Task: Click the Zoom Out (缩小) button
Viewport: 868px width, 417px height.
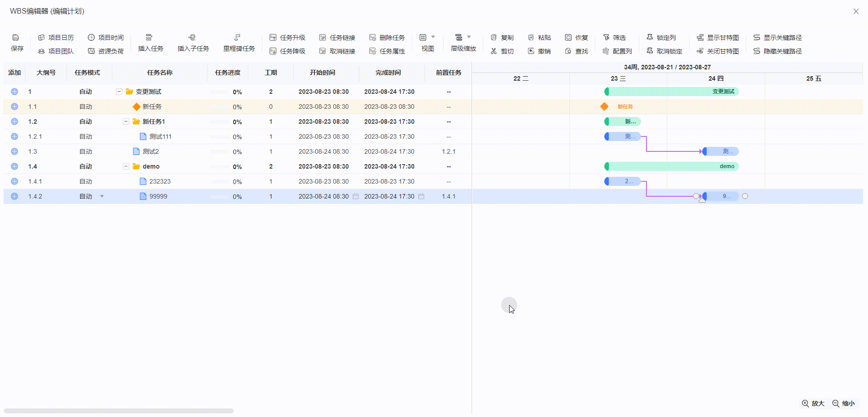Action: point(844,403)
